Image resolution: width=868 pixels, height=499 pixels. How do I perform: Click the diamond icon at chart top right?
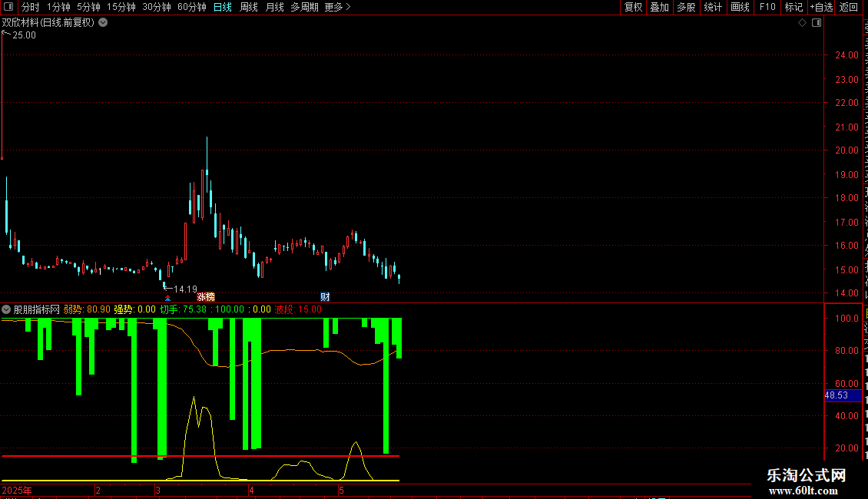click(x=802, y=23)
